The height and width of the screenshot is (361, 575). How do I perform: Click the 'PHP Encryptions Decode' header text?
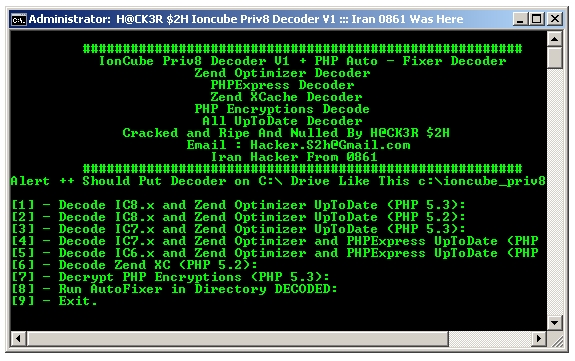click(x=282, y=109)
